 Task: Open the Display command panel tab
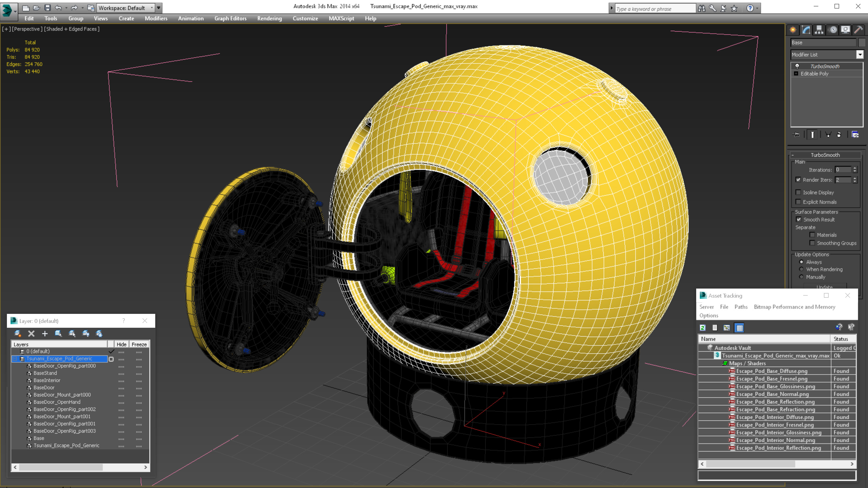click(845, 30)
